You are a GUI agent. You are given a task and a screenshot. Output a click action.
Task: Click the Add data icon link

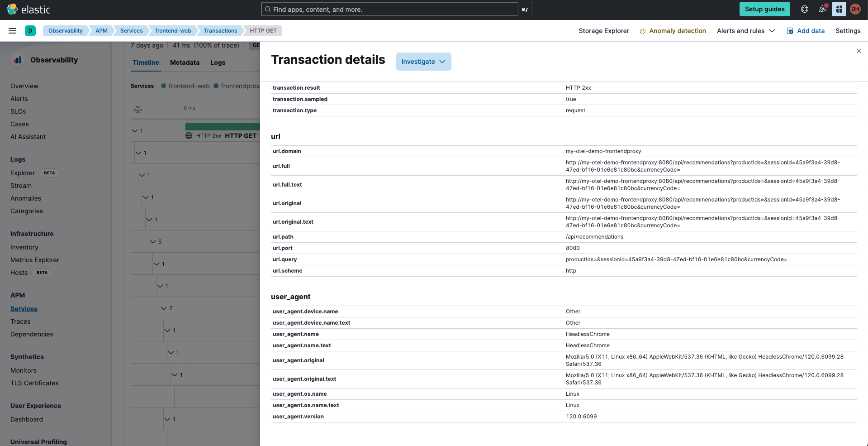pos(805,31)
